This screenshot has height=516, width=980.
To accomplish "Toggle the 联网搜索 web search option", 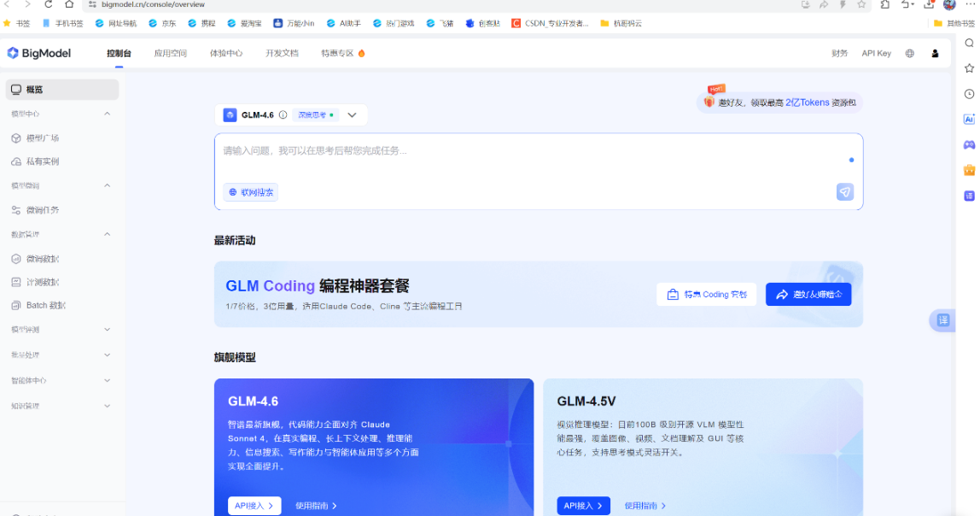I will tap(251, 192).
